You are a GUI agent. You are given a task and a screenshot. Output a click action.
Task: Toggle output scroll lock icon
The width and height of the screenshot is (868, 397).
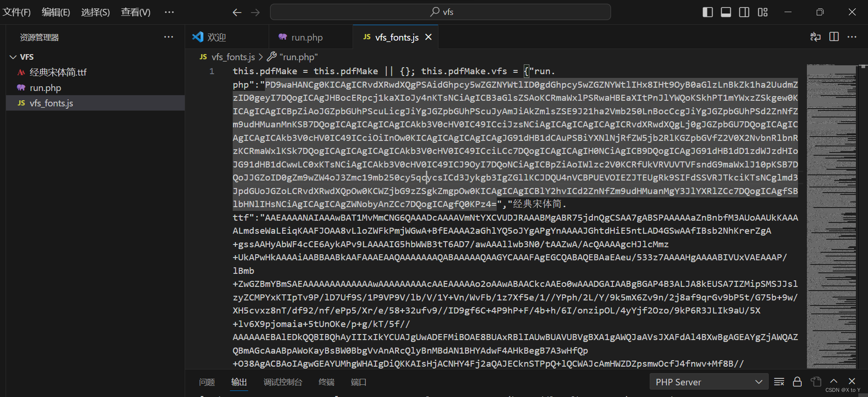798,382
